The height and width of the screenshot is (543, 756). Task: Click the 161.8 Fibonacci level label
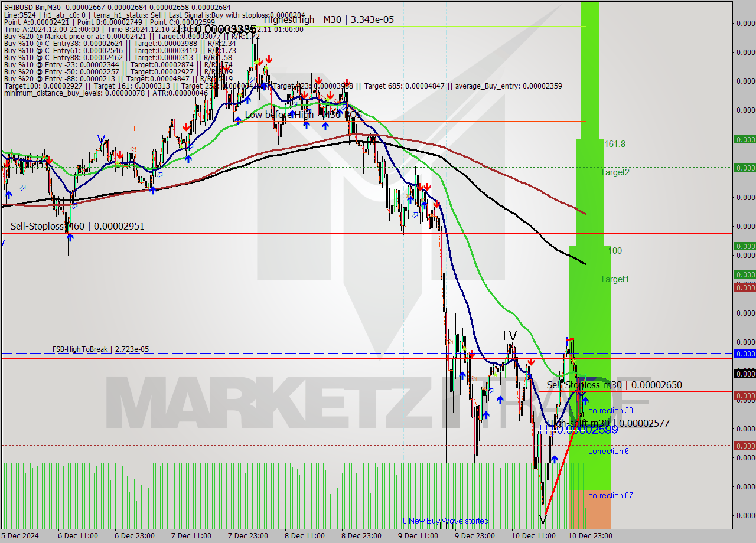[614, 143]
